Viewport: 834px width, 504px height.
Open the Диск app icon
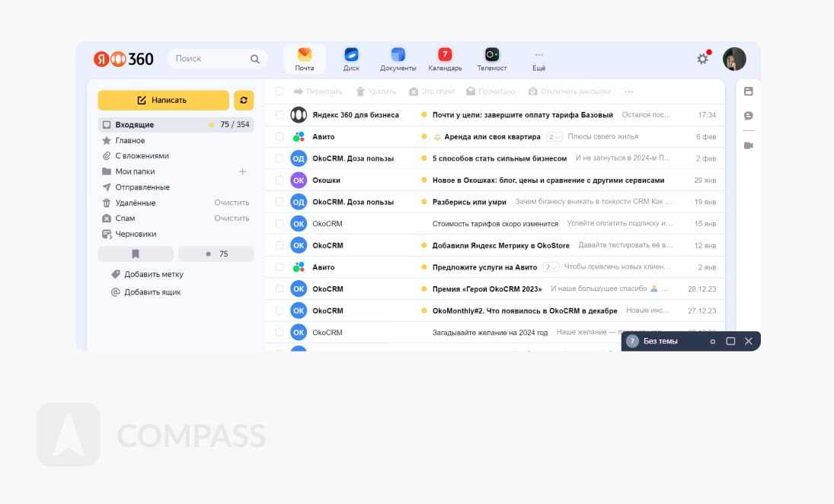tap(351, 55)
